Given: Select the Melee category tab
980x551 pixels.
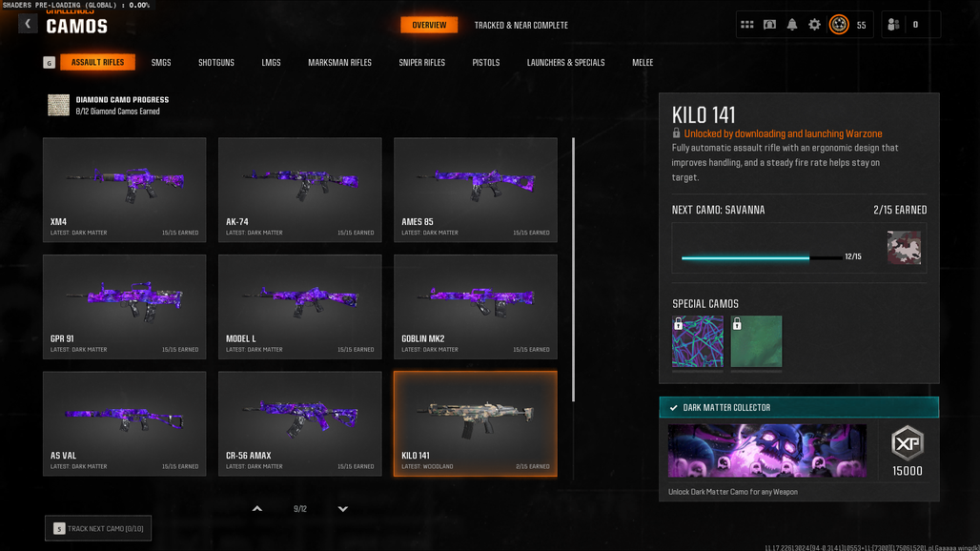Looking at the screenshot, I should point(643,63).
